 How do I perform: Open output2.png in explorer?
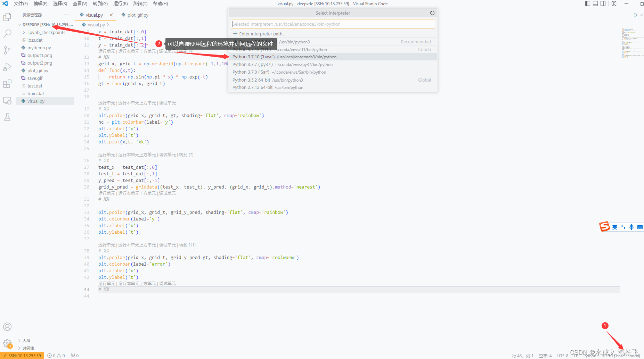(45, 63)
